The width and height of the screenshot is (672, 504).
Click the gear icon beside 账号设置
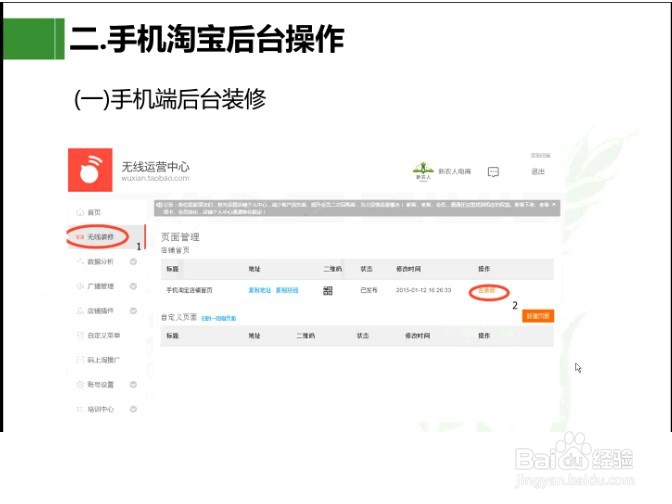(x=80, y=384)
